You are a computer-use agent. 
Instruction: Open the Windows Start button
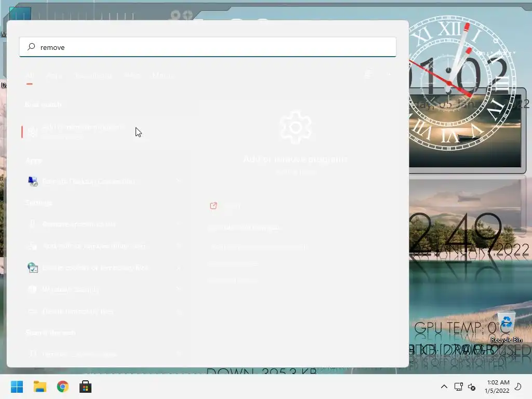[x=17, y=387]
